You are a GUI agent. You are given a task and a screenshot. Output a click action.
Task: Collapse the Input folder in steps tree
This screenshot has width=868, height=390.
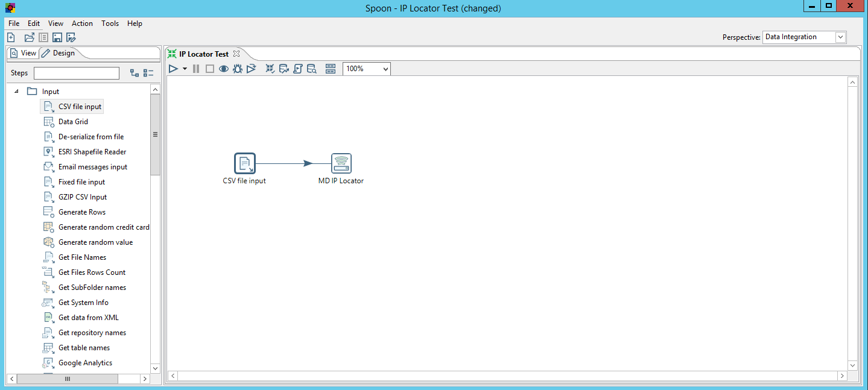click(16, 92)
